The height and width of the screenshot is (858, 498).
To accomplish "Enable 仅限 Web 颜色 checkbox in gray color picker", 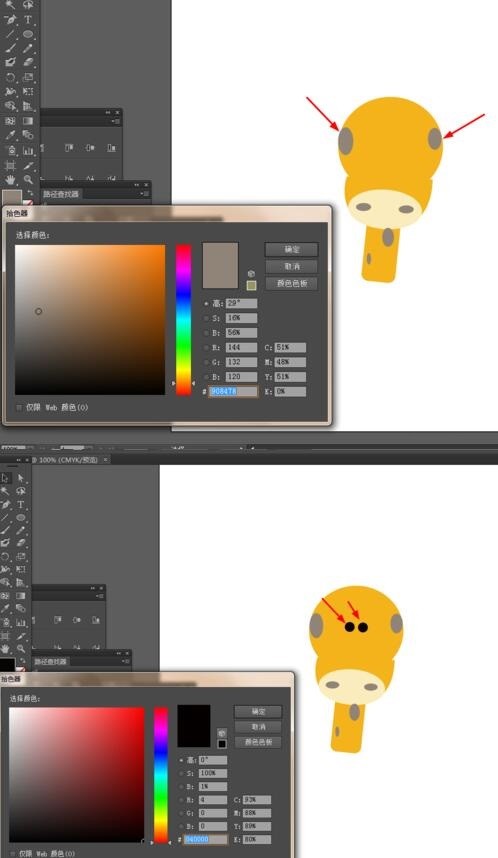I will click(20, 407).
